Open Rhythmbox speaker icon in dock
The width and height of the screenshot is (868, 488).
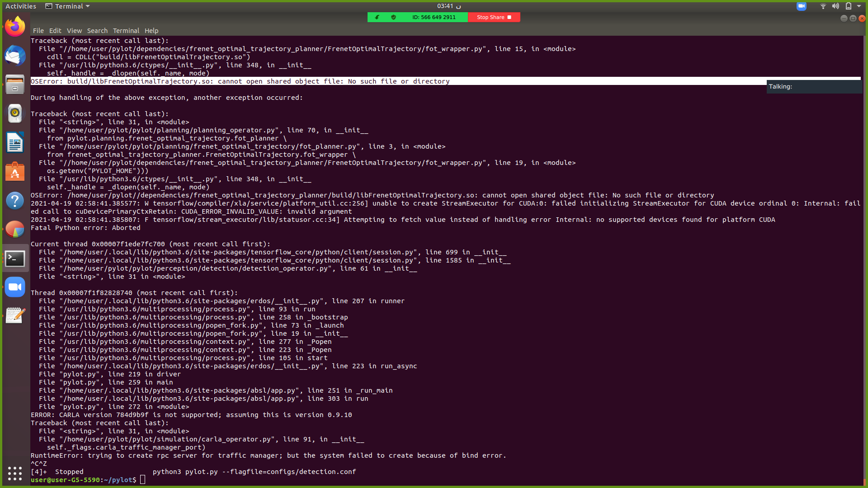[x=15, y=113]
